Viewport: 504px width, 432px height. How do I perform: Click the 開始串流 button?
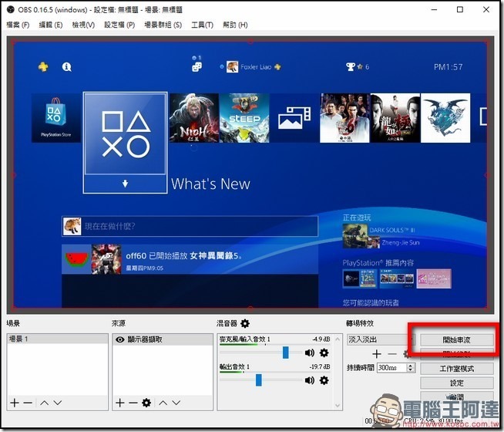[x=457, y=339]
